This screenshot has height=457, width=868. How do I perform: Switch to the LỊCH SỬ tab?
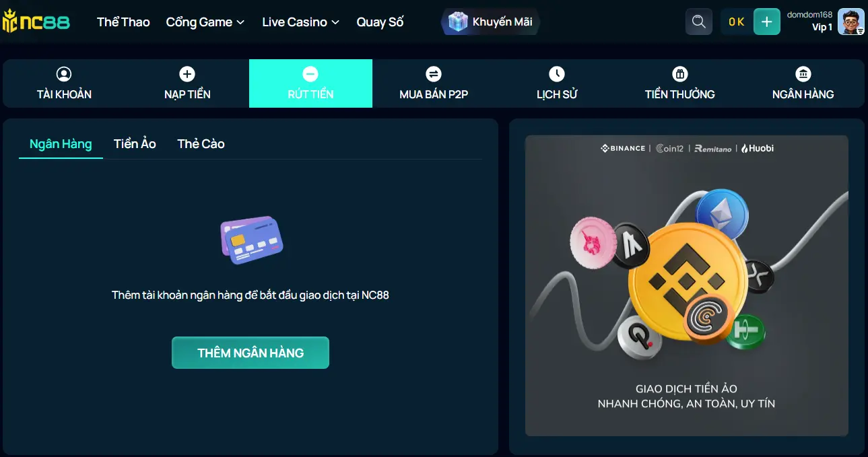(x=557, y=83)
